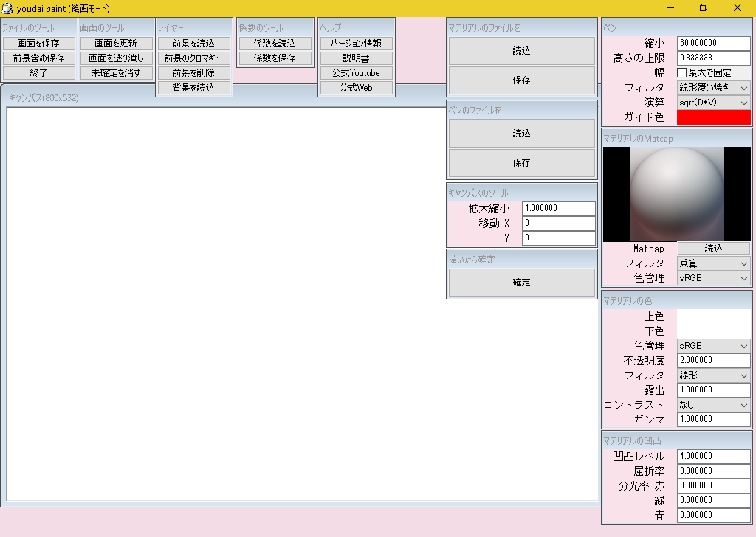Delete the foreground using 前景を削除

[194, 72]
